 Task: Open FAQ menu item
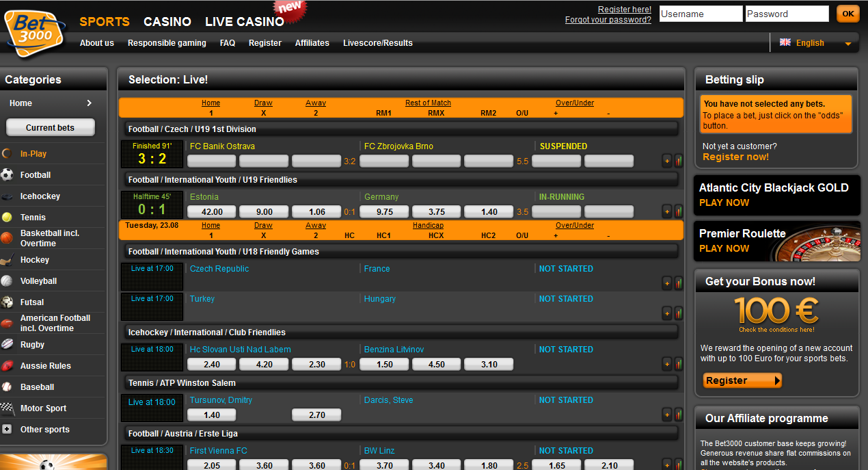click(x=228, y=43)
